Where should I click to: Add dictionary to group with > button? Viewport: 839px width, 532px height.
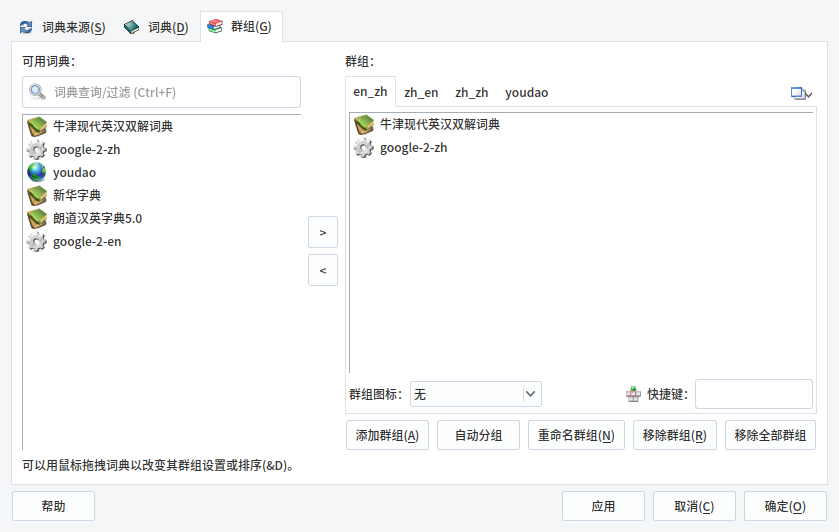(x=323, y=232)
